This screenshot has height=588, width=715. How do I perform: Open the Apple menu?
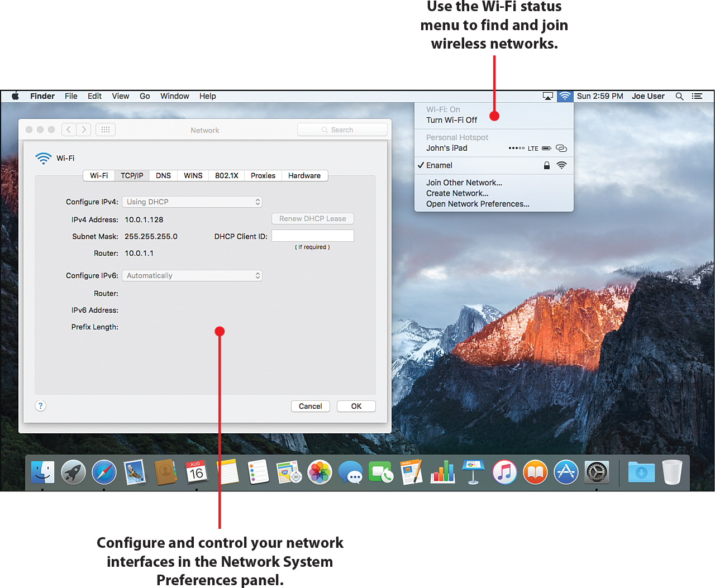click(x=16, y=96)
